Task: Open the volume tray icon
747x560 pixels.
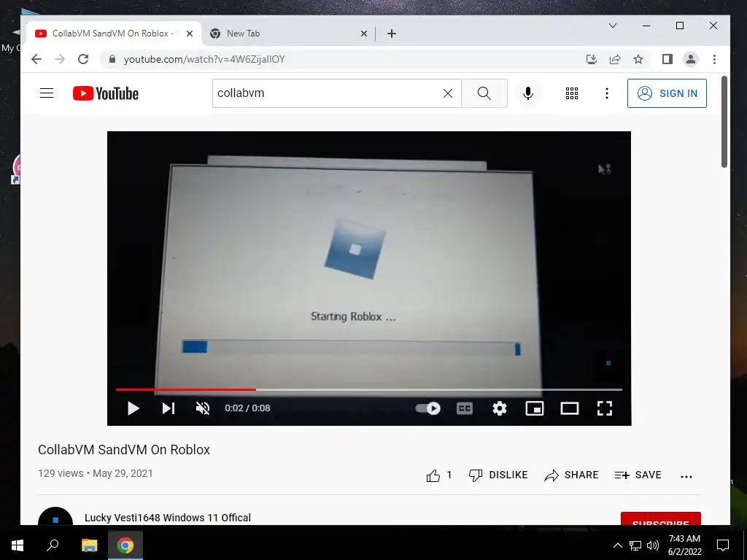Action: [x=653, y=545]
